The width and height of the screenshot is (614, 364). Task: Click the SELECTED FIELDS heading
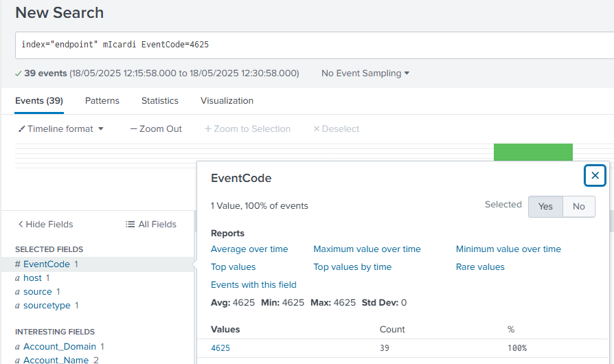[49, 249]
